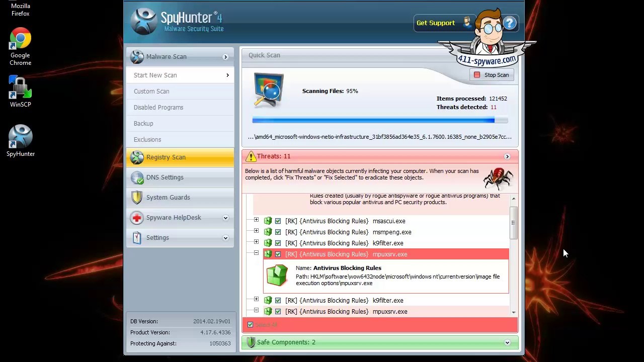Click the green cube icon on msmpeng.exe row

coord(268,232)
